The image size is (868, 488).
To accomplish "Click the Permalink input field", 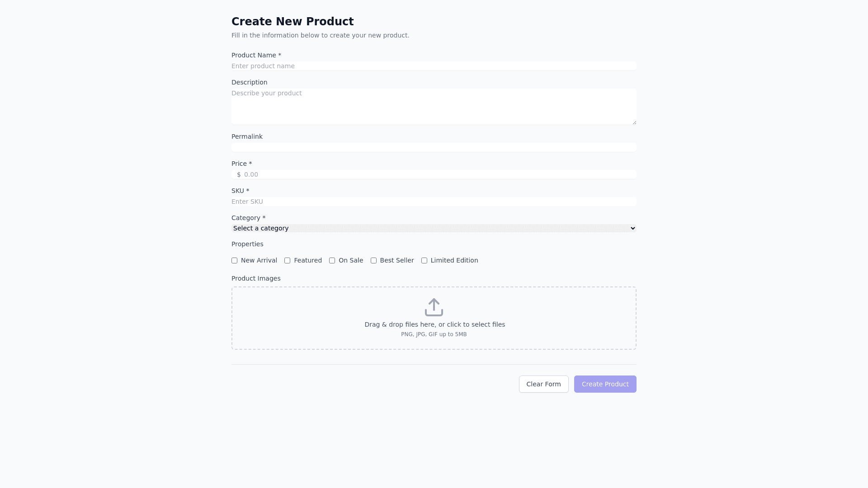I will click(x=434, y=147).
